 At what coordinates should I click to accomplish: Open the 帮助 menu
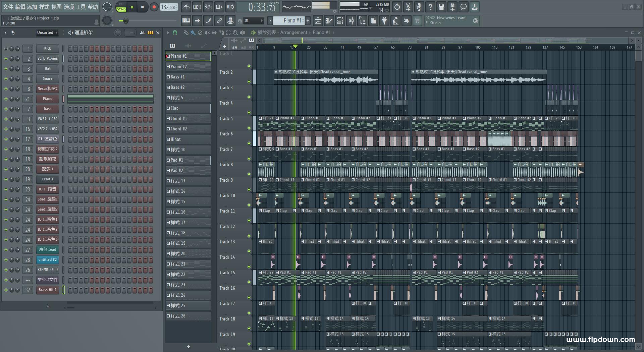coord(93,7)
